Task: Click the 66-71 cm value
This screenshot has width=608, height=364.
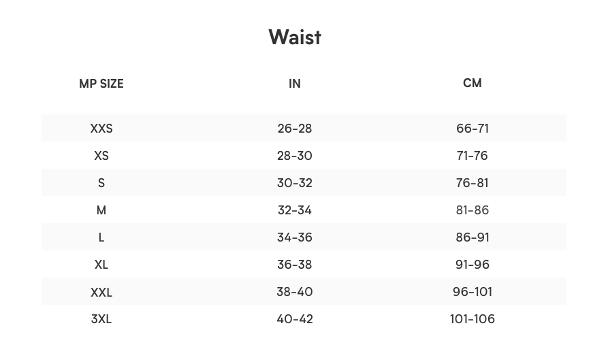Action: (472, 129)
